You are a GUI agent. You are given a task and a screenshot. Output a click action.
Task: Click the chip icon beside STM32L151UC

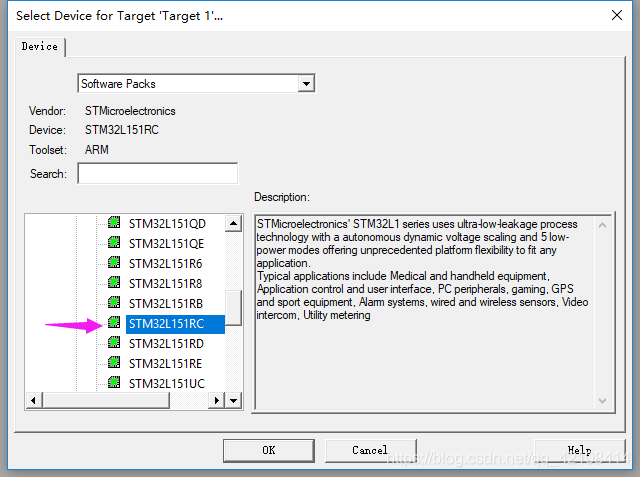coord(114,382)
